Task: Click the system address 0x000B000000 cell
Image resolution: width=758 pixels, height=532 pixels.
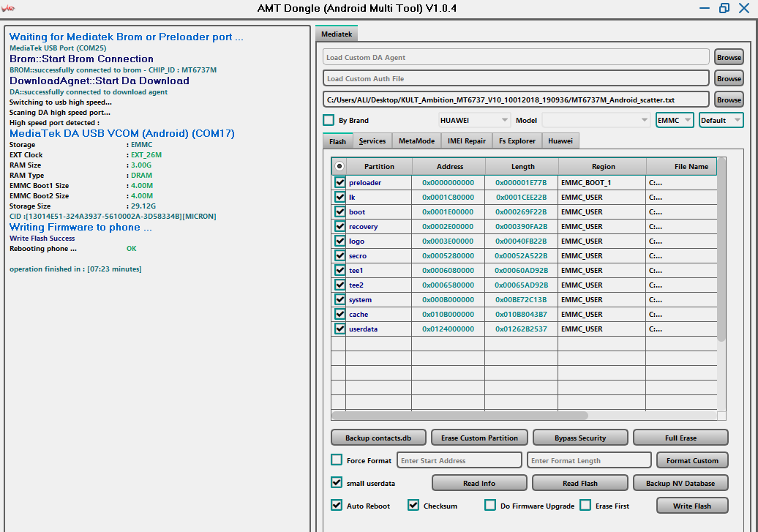Action: coord(448,299)
